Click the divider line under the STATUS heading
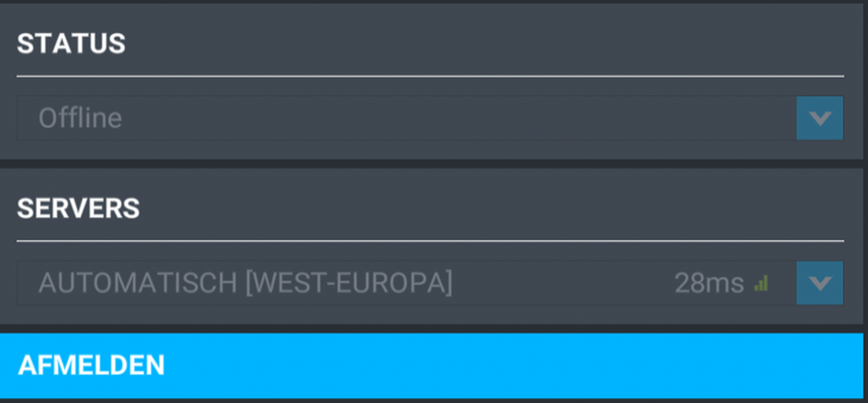Viewport: 868px width, 403px height. (430, 76)
